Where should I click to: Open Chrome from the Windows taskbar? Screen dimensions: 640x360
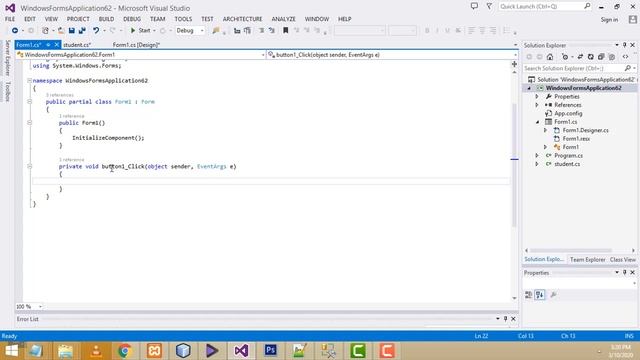tap(125, 351)
